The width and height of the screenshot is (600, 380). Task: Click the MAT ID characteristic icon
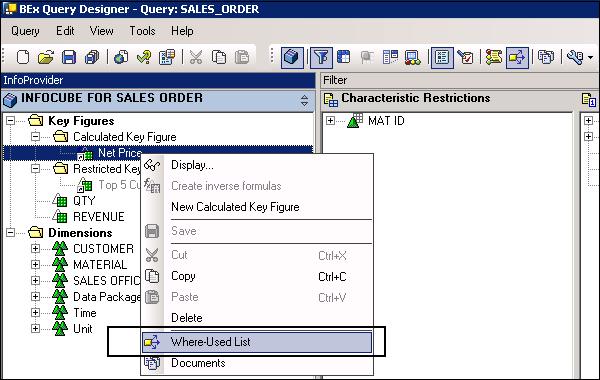(x=355, y=121)
